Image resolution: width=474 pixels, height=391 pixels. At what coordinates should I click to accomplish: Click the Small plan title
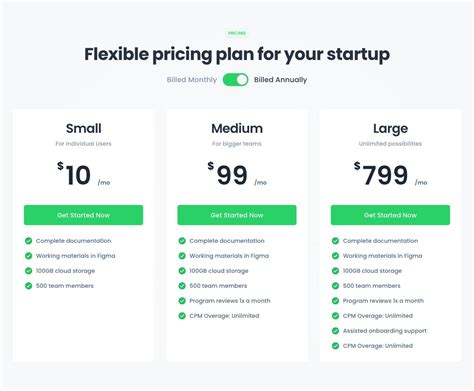[x=83, y=128]
